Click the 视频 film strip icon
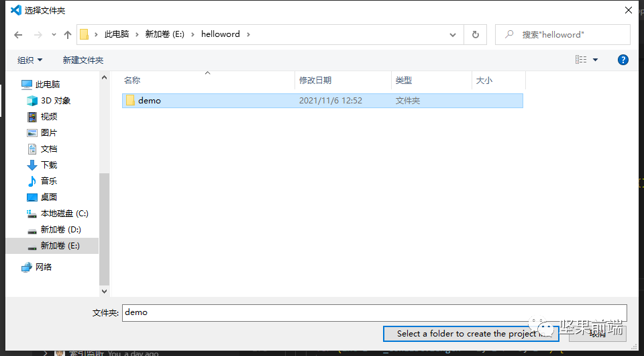This screenshot has height=356, width=644. tap(32, 117)
